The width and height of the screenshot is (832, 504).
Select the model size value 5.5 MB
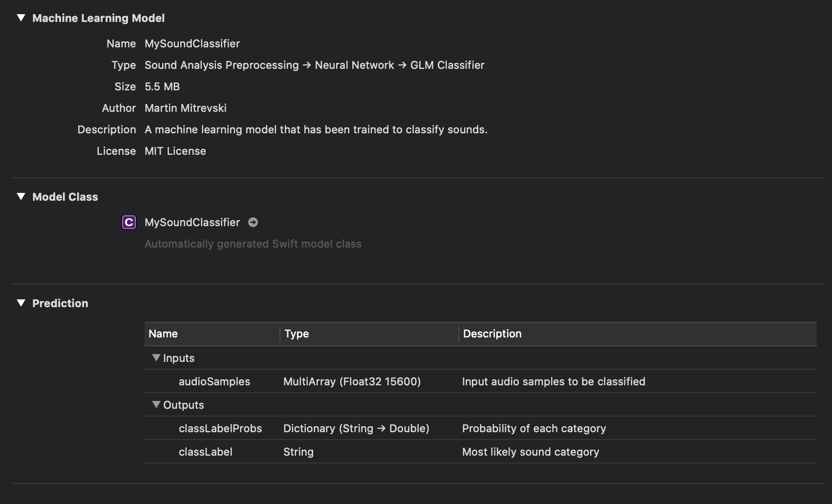pos(162,86)
